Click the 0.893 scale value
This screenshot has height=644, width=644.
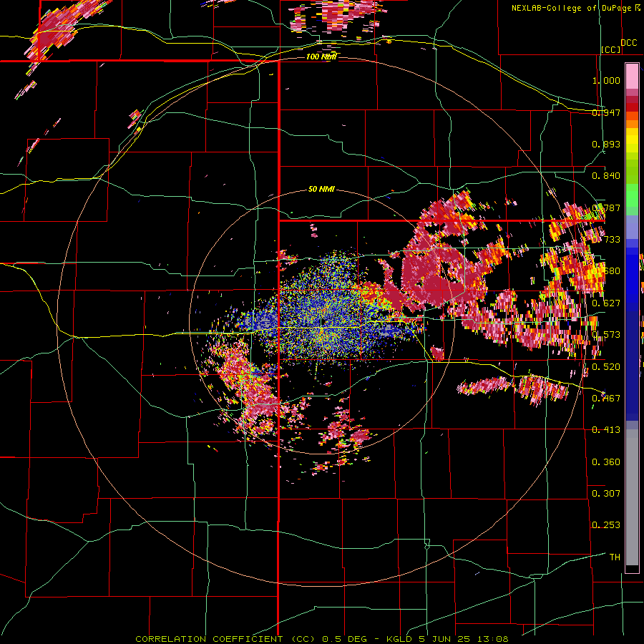pyautogui.click(x=606, y=144)
